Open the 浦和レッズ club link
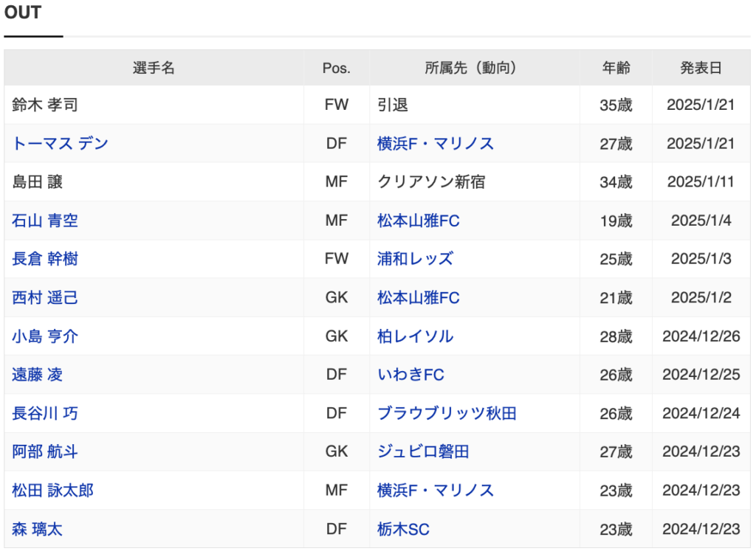Screen dimensions: 756x554 [415, 259]
